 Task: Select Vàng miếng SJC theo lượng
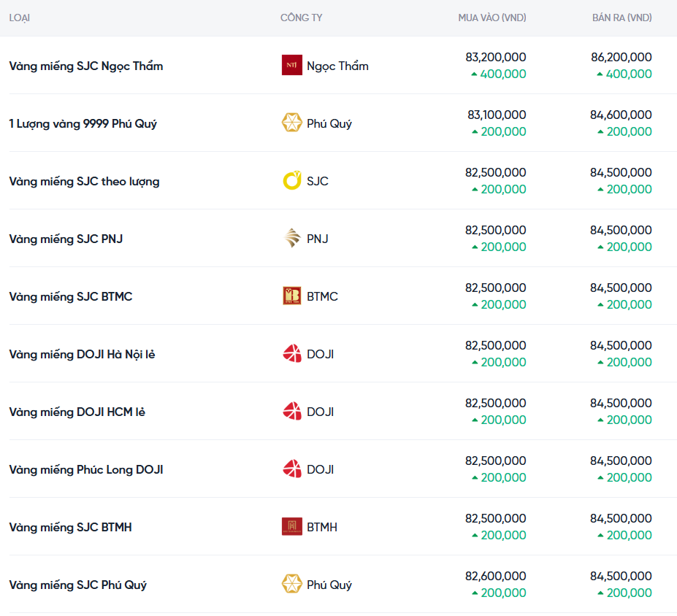(84, 181)
